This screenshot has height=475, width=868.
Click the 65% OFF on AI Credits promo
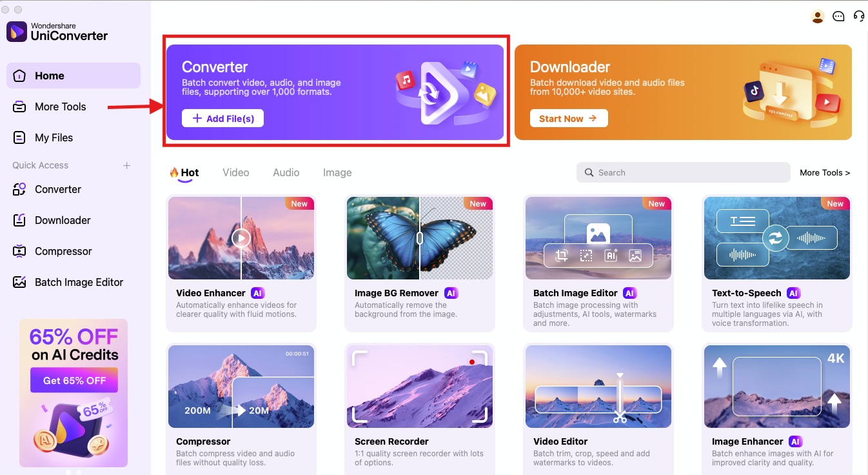point(74,392)
